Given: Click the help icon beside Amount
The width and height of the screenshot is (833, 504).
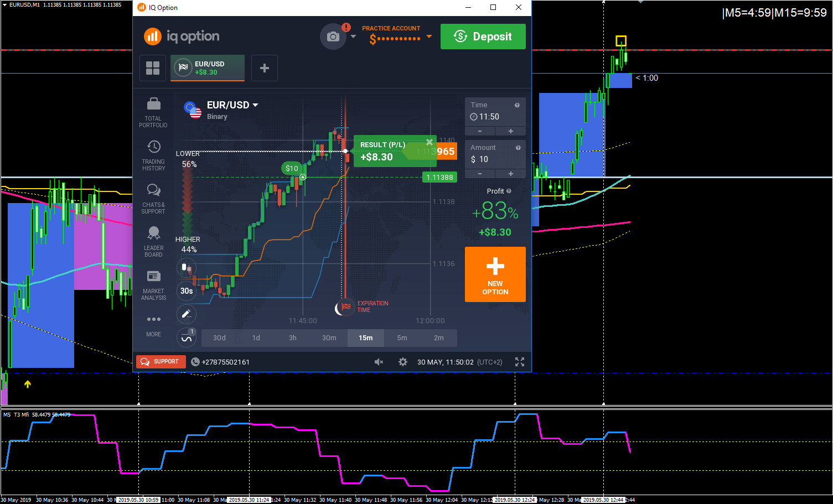Looking at the screenshot, I should [518, 148].
